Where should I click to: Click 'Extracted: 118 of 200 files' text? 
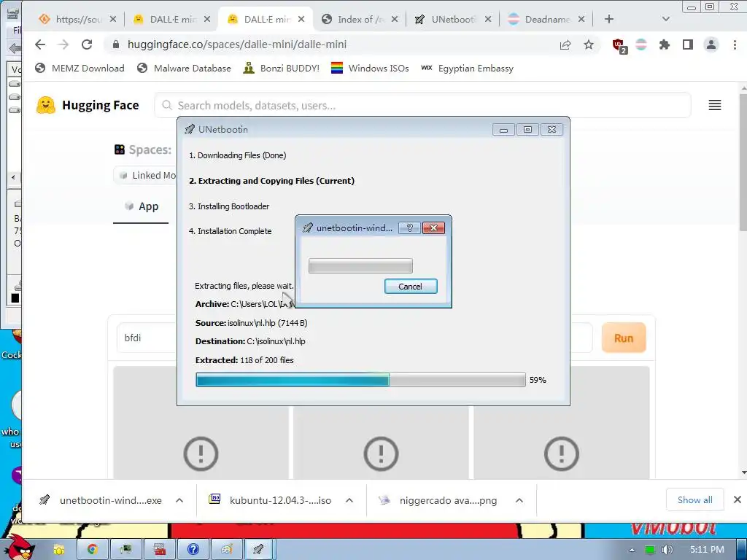coord(244,360)
